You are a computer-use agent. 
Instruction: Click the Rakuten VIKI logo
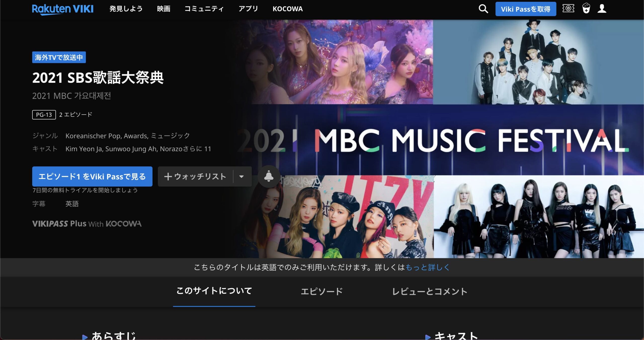[63, 9]
